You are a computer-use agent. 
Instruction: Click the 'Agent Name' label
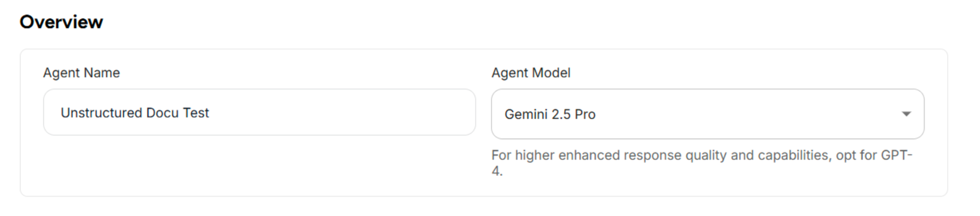[x=81, y=73]
